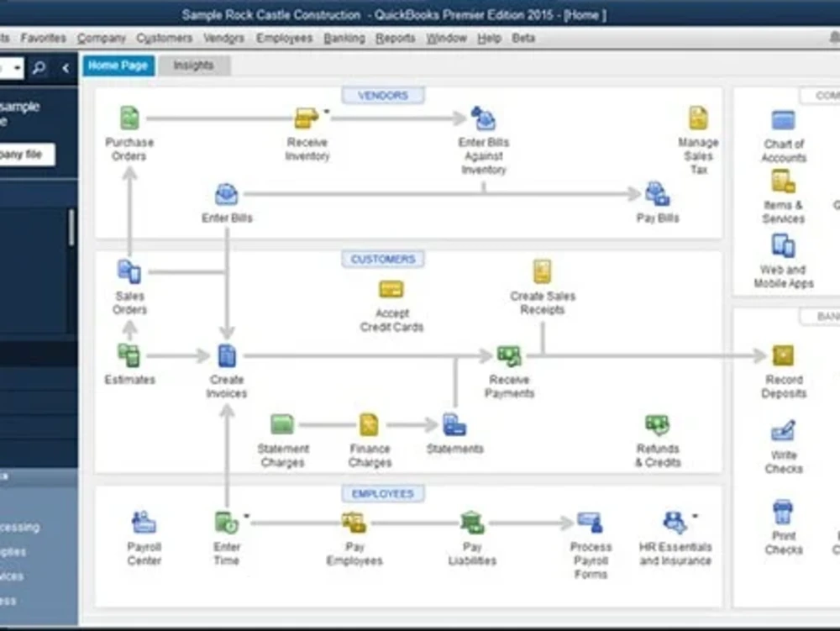Open the Help menu
Viewport: 840px width, 631px height.
point(489,38)
